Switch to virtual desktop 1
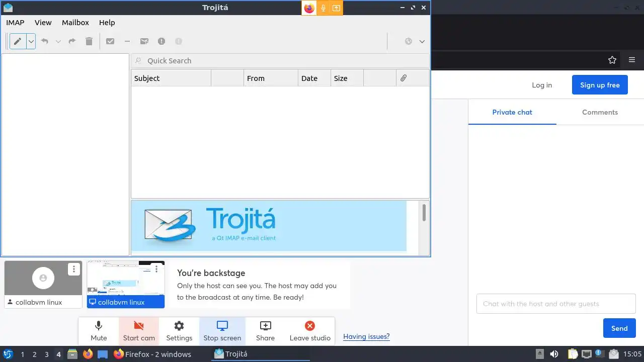Screen dimensions: 644x362 (22, 354)
